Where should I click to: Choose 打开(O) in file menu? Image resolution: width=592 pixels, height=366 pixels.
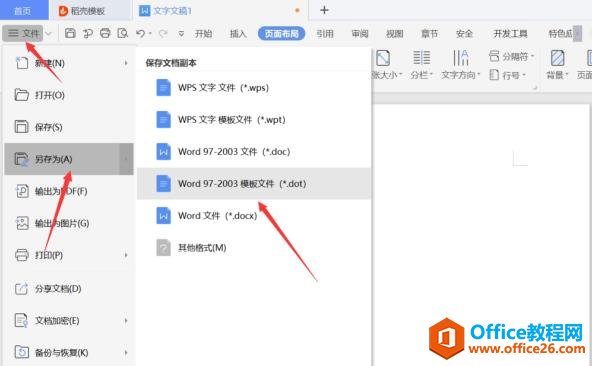pos(69,95)
